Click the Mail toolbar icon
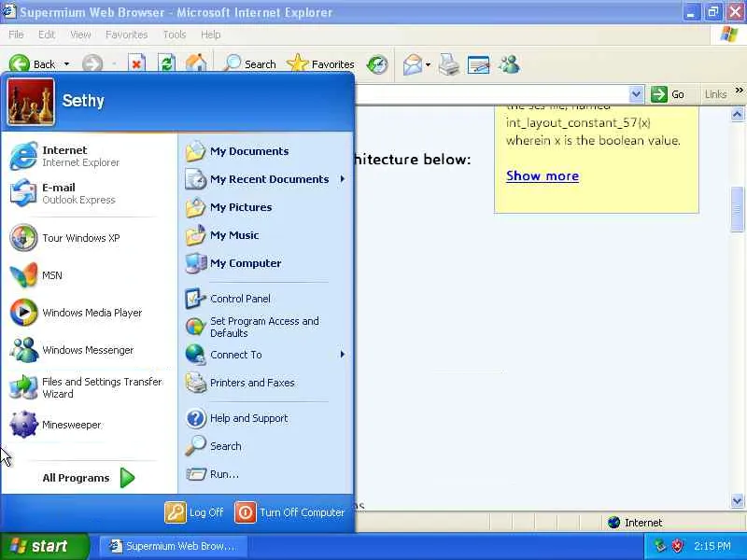Screen dimensions: 747x560 coord(413,64)
